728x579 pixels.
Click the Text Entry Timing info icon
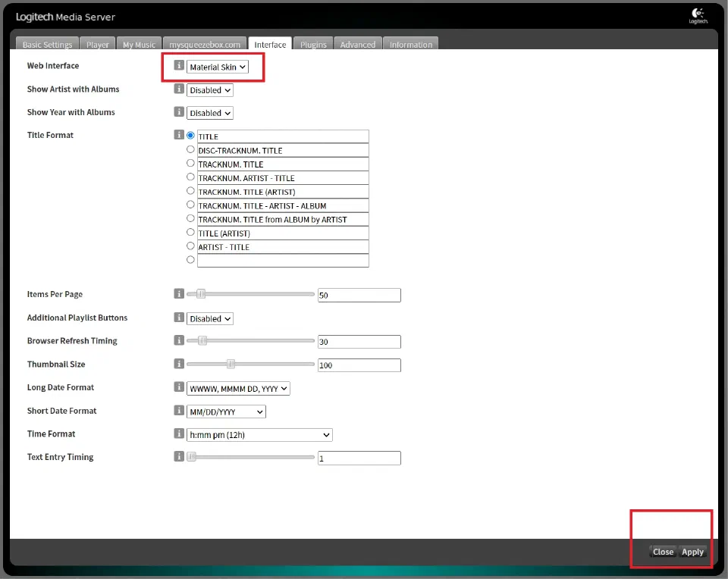point(179,456)
